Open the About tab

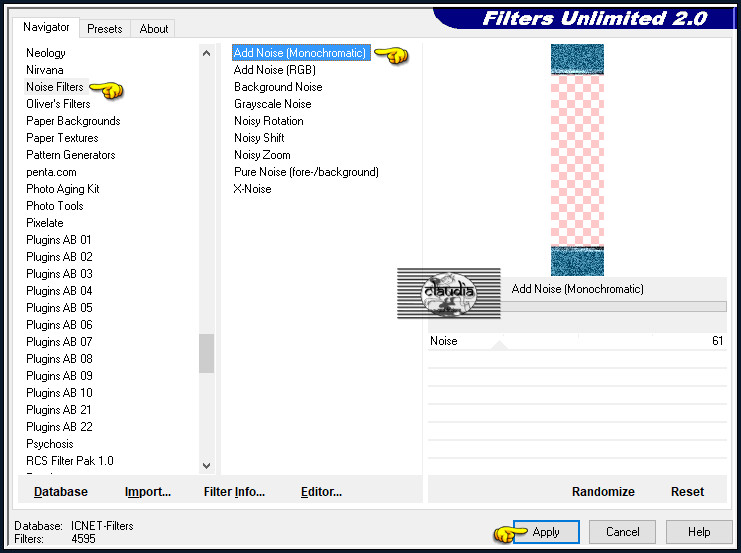[x=154, y=29]
